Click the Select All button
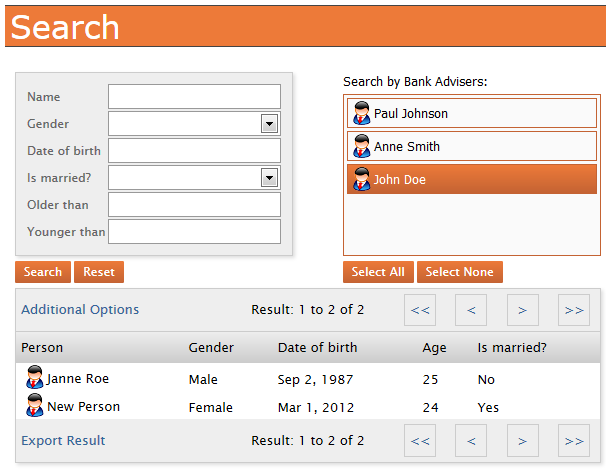 (378, 272)
